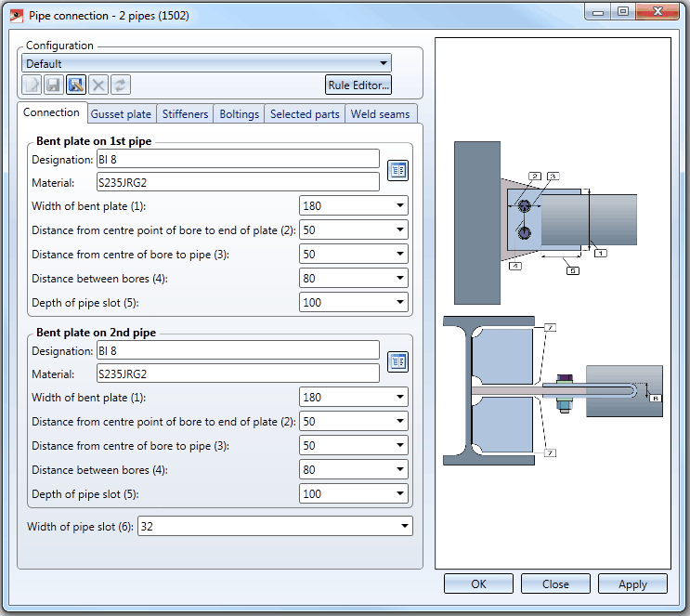Click the save configuration floppy icon
The image size is (690, 616).
click(54, 85)
